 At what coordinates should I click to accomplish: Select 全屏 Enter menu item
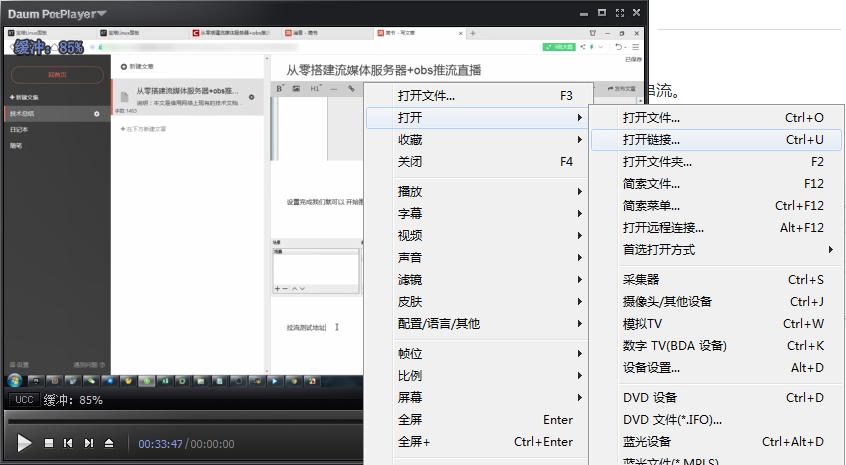[477, 420]
